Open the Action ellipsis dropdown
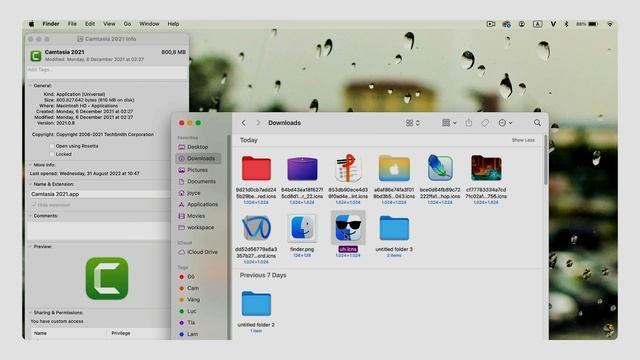 point(505,123)
